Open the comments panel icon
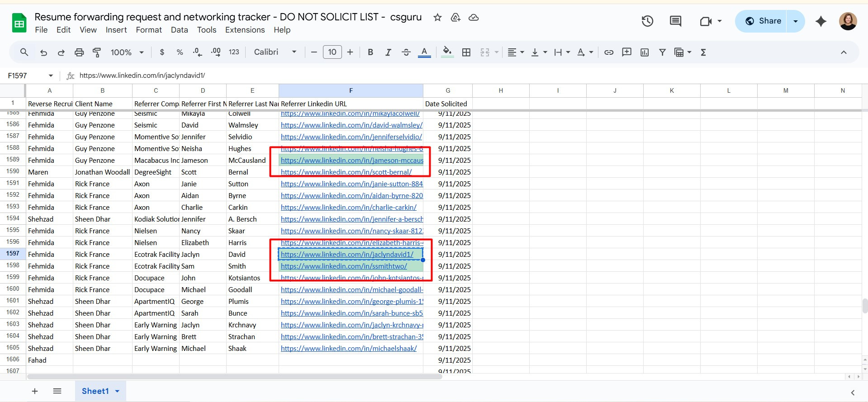 tap(675, 21)
